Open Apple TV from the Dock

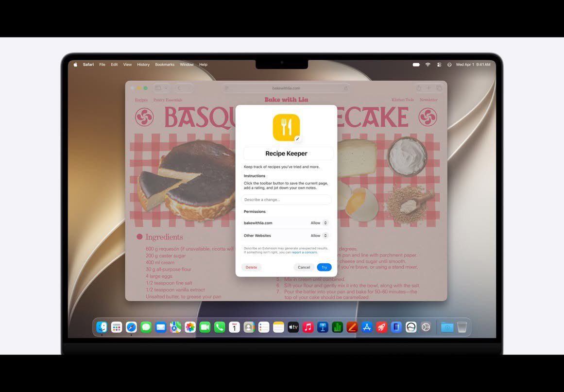coord(293,327)
